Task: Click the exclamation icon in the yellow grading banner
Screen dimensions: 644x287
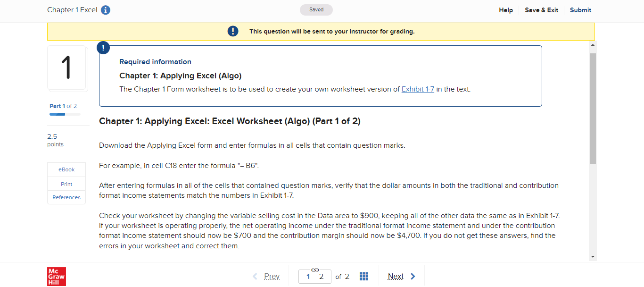Action: pyautogui.click(x=232, y=31)
